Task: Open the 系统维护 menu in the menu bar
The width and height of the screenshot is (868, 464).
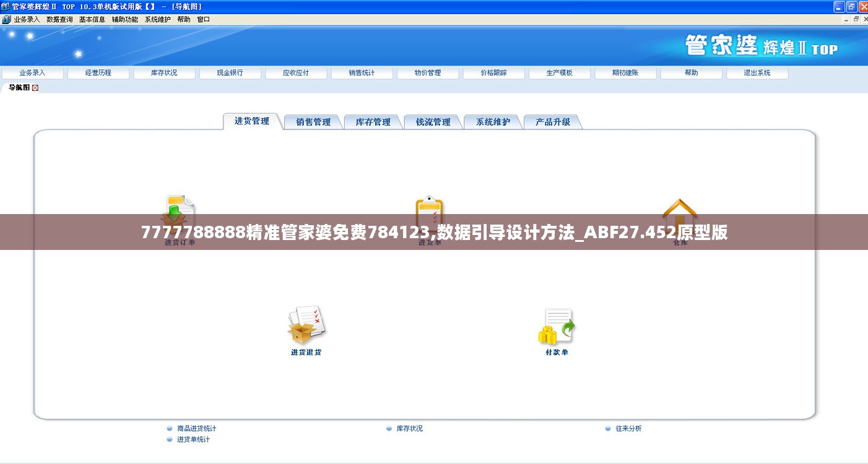Action: [158, 19]
